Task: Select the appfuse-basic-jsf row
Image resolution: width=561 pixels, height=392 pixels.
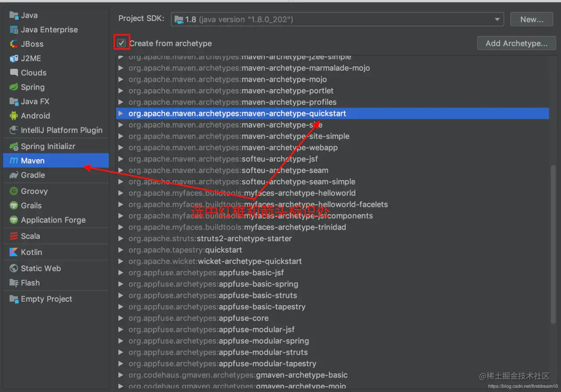Action: [x=333, y=273]
